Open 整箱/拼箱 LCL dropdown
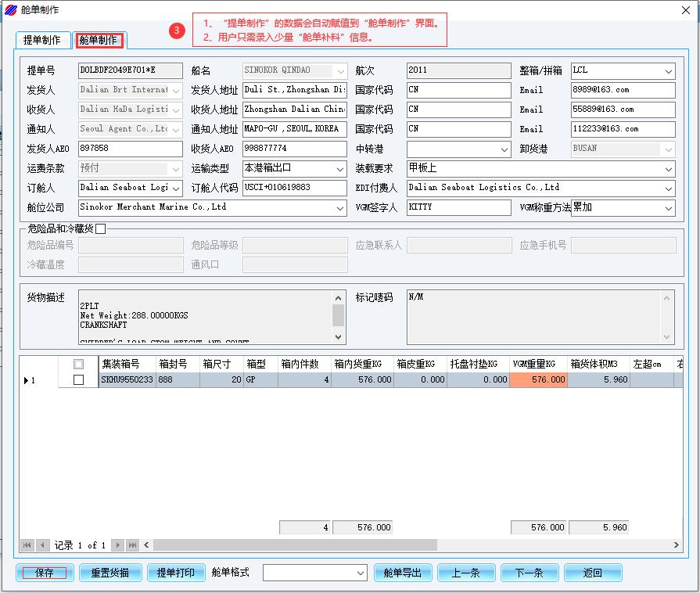Viewport: 700px width, 593px height. [x=669, y=71]
